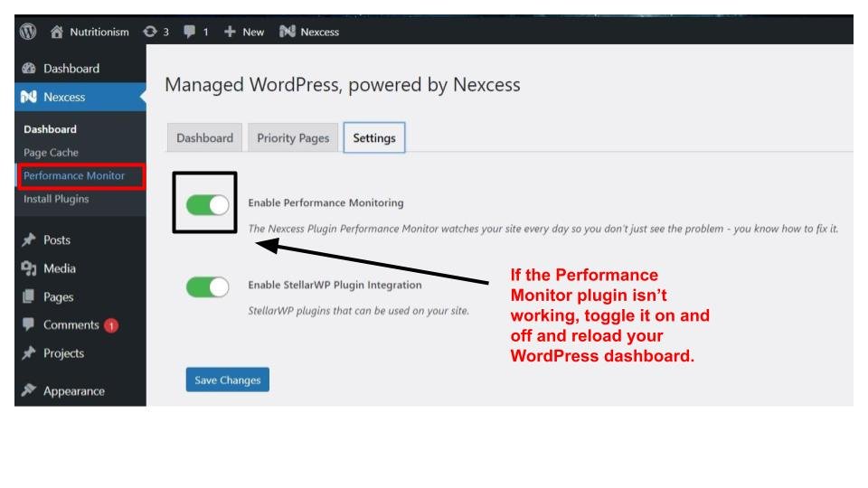The image size is (868, 488).
Task: Click the plus New icon in admin bar
Action: [x=230, y=33]
